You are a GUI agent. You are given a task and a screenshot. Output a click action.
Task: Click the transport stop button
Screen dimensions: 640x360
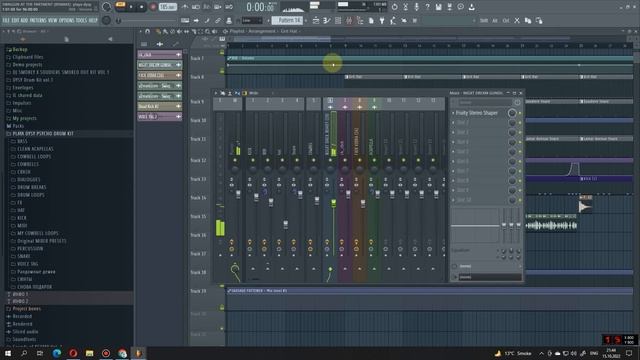point(142,7)
